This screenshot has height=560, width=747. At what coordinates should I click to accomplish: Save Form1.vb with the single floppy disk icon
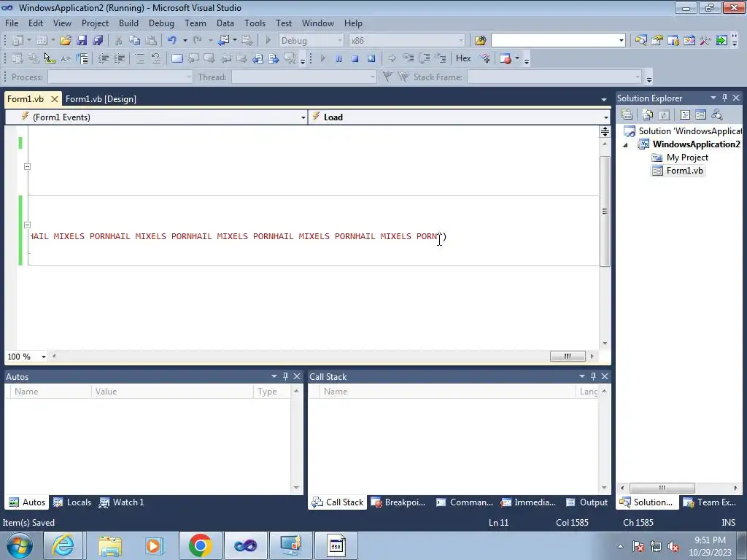coord(82,41)
